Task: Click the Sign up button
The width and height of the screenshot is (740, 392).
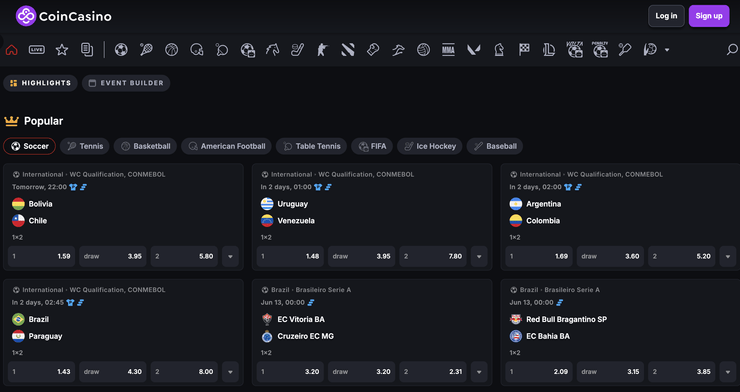Action: (709, 16)
